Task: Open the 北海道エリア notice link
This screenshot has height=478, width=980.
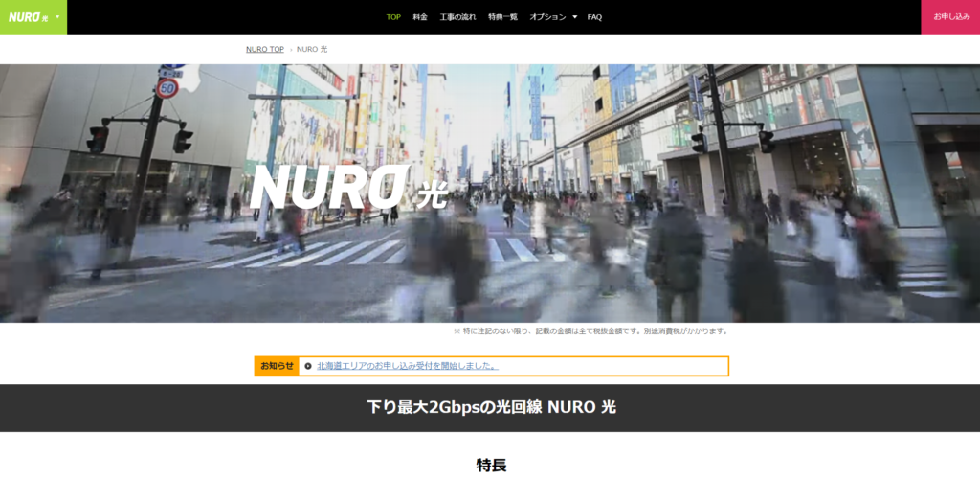Action: point(408,366)
